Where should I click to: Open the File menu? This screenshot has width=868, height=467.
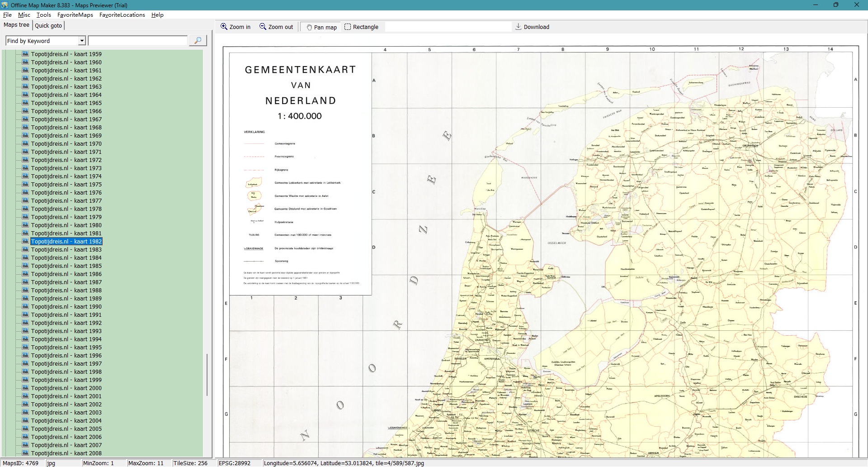tap(7, 15)
